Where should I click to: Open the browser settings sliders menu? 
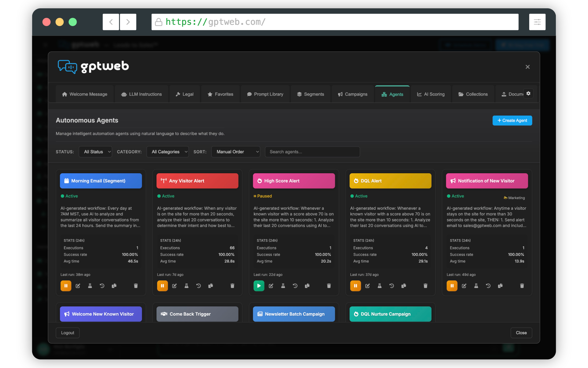click(537, 22)
